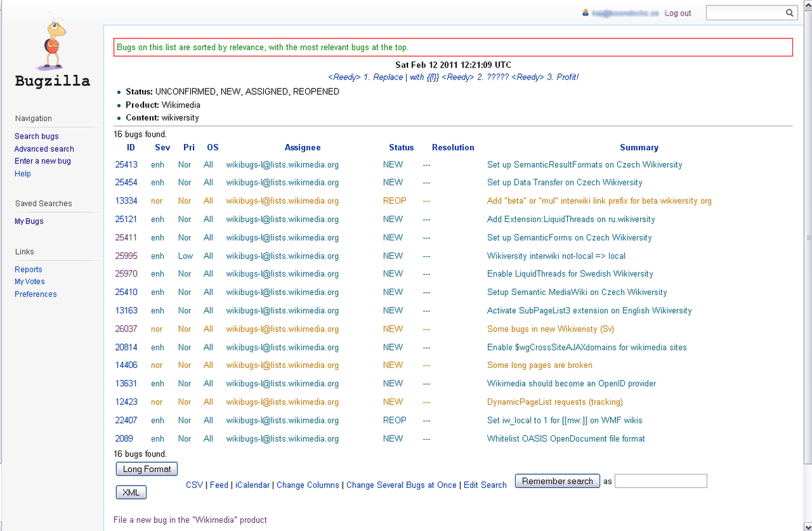This screenshot has width=812, height=531.
Task: Click the email address beside Log out
Action: click(x=625, y=14)
